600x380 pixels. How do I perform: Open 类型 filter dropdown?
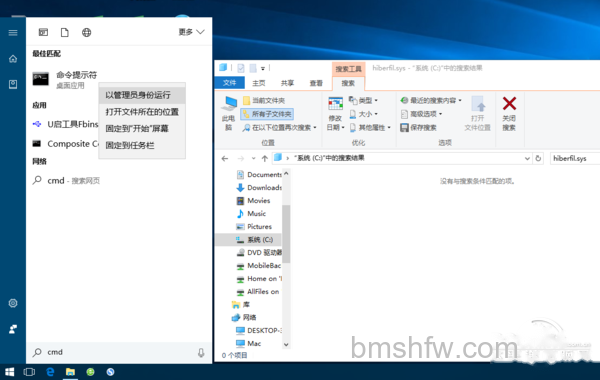point(363,100)
